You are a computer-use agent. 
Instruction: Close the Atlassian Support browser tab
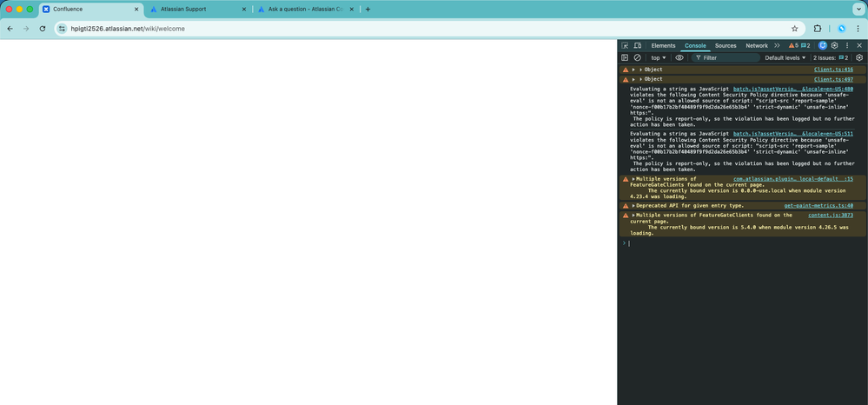coord(243,9)
